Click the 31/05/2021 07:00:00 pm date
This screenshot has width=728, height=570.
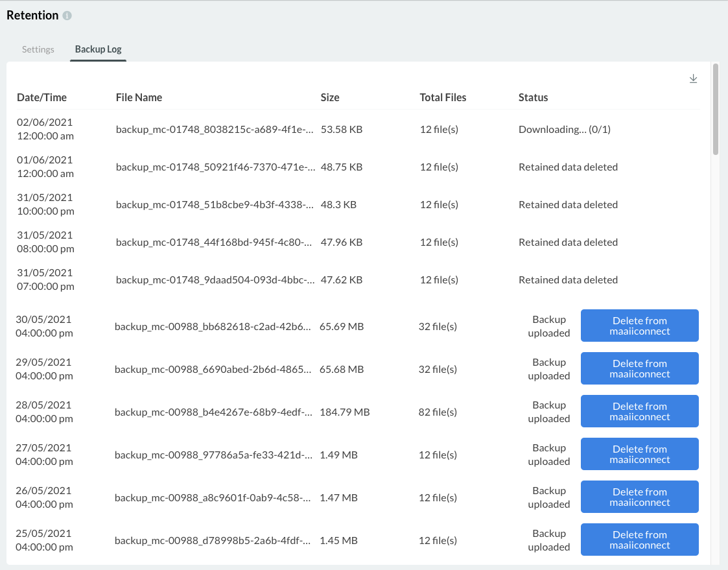(x=45, y=279)
